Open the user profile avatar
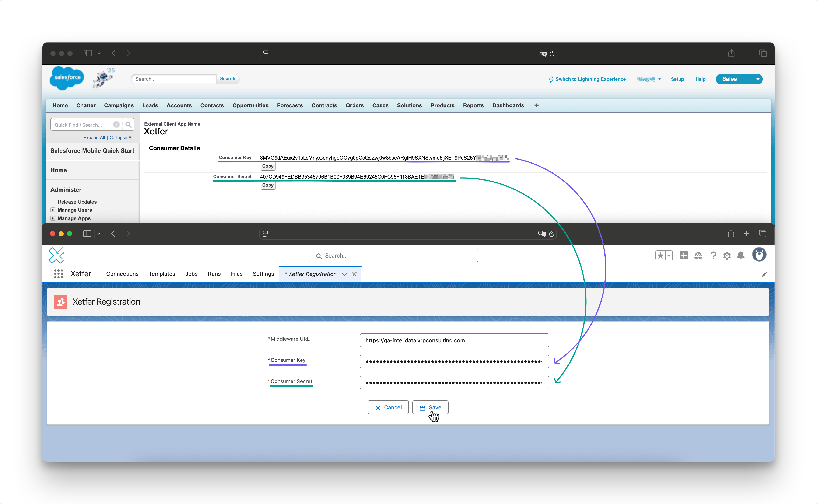Image resolution: width=817 pixels, height=504 pixels. pos(759,255)
